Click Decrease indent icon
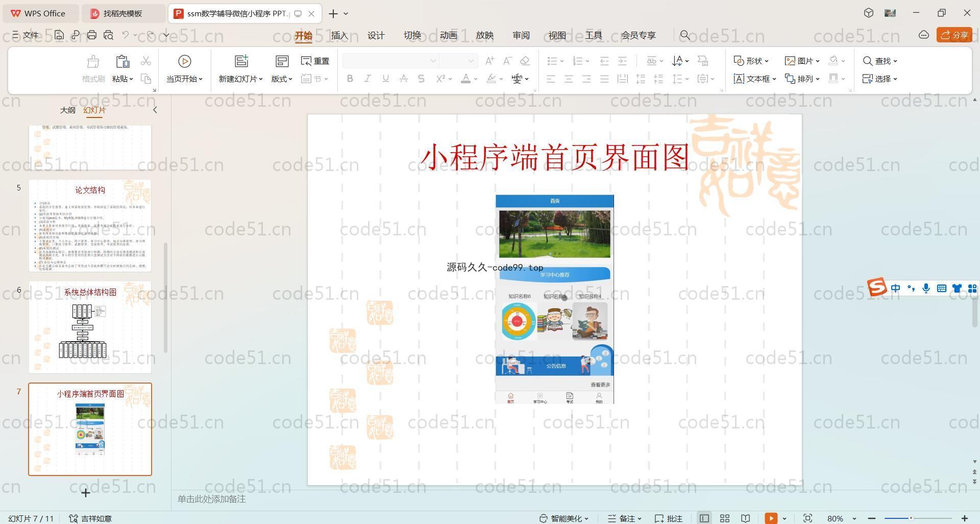The width and height of the screenshot is (980, 524). coord(604,61)
